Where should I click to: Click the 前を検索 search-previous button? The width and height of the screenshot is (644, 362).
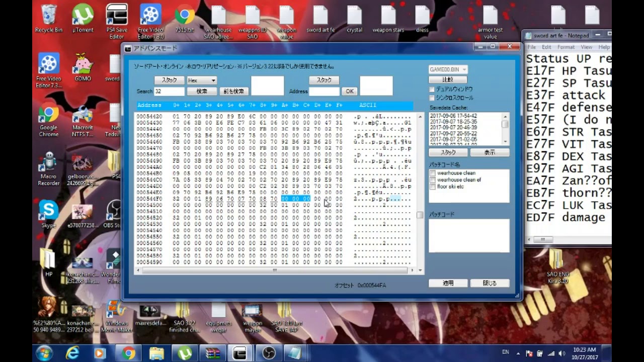coord(234,92)
